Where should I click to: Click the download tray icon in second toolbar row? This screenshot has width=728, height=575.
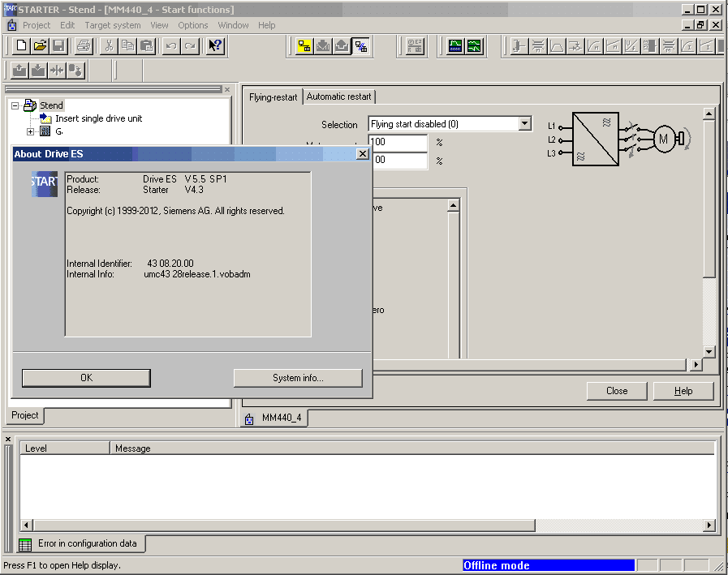tap(38, 71)
